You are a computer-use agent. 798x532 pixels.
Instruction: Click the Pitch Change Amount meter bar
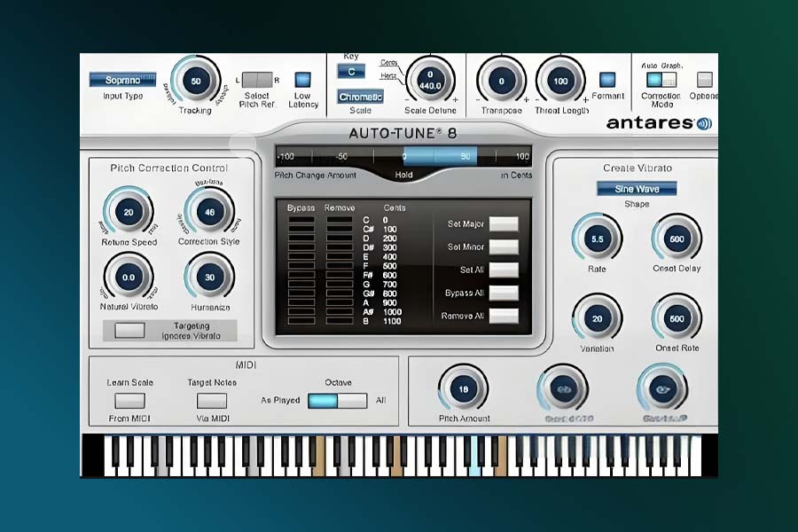pyautogui.click(x=403, y=156)
